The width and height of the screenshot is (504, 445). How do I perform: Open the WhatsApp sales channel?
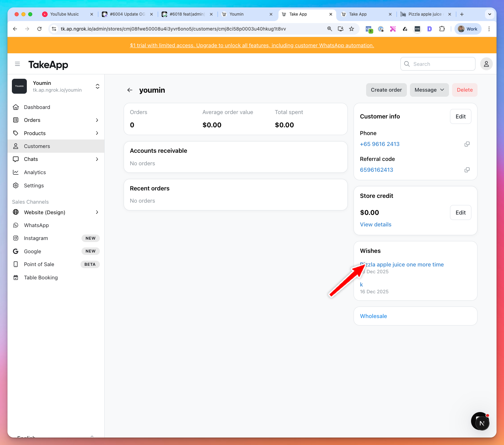pyautogui.click(x=56, y=225)
